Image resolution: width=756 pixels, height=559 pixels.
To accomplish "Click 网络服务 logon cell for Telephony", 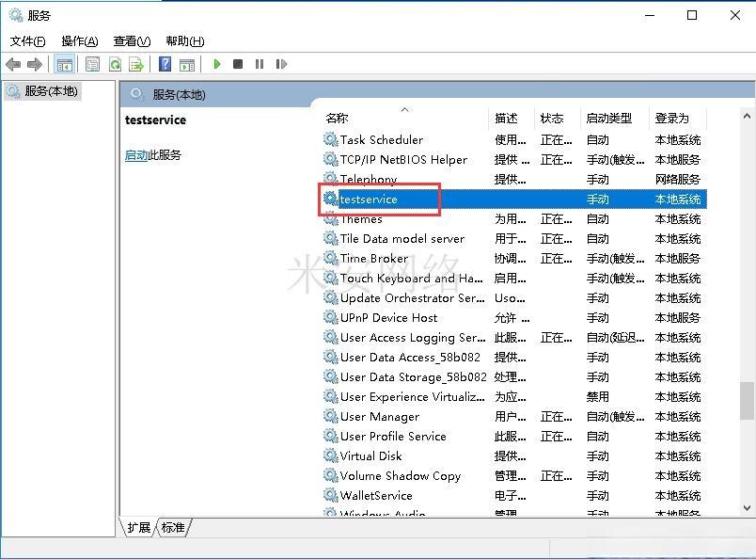I will [x=677, y=180].
